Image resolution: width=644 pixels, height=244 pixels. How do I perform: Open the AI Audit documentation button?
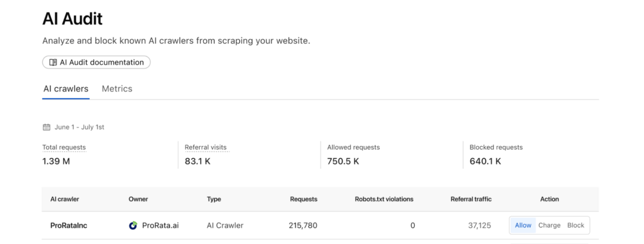click(97, 62)
